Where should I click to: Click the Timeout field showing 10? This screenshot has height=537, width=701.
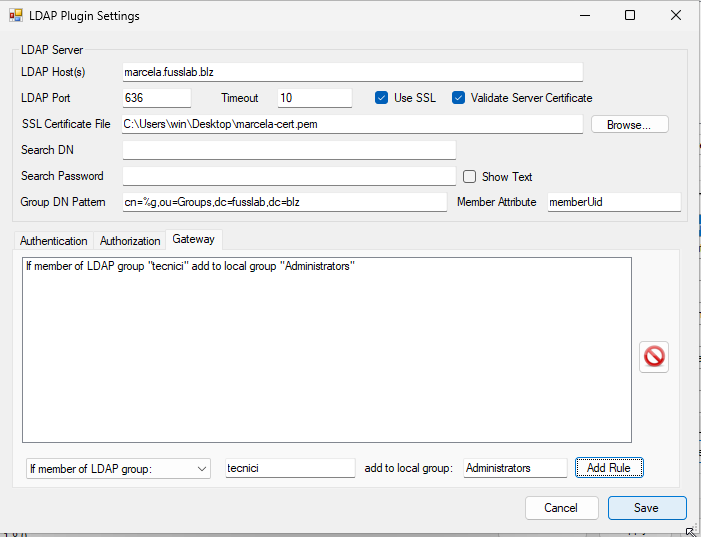[x=315, y=98]
